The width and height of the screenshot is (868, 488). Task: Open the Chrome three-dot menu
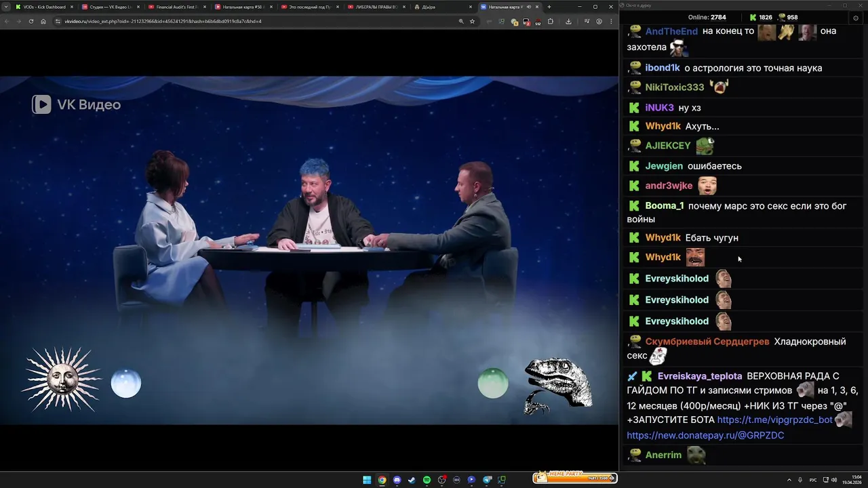click(610, 21)
